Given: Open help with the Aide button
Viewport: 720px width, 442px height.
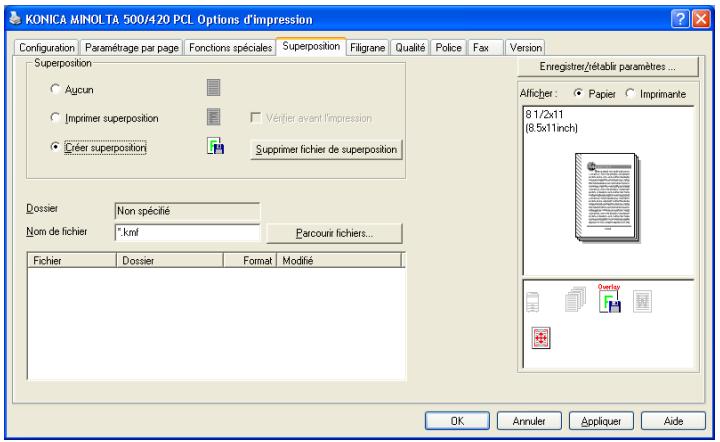Looking at the screenshot, I should [673, 421].
